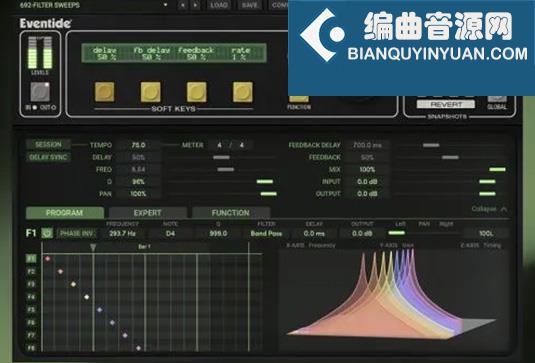
Task: Click the timeline playhead triangle marker
Action: point(93,247)
